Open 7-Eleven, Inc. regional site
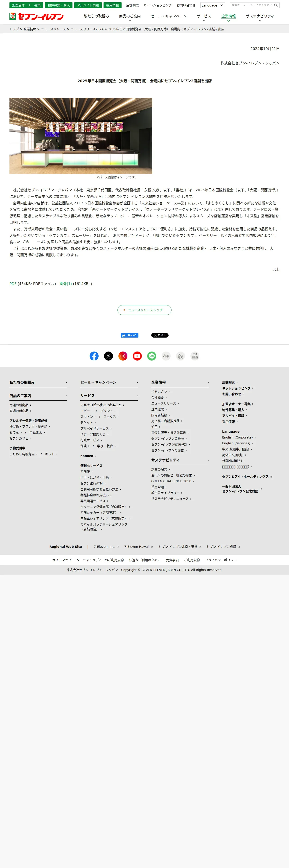The width and height of the screenshot is (289, 868). click(106, 547)
